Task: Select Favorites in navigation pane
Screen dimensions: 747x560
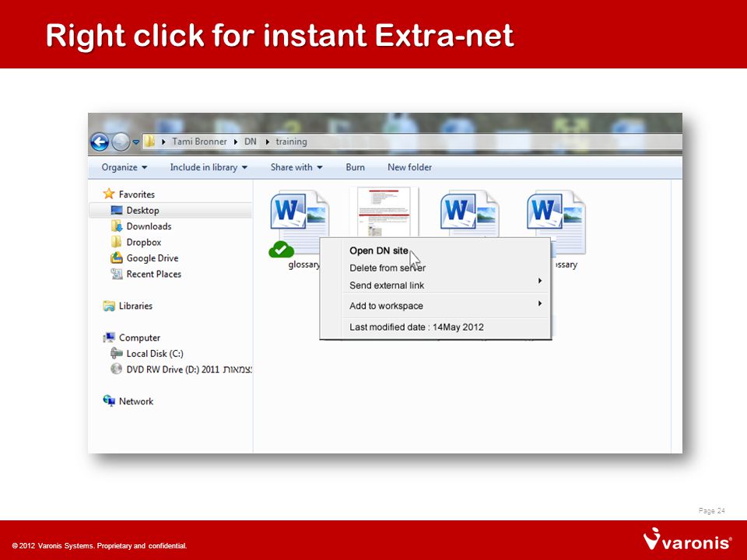Action: click(137, 194)
